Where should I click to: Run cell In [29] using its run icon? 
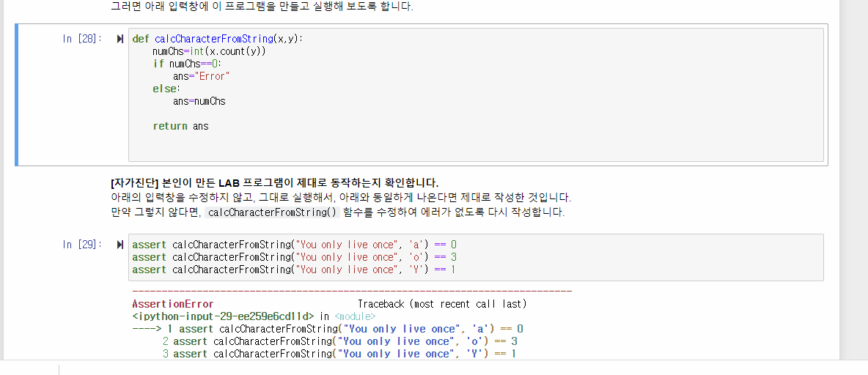(120, 245)
